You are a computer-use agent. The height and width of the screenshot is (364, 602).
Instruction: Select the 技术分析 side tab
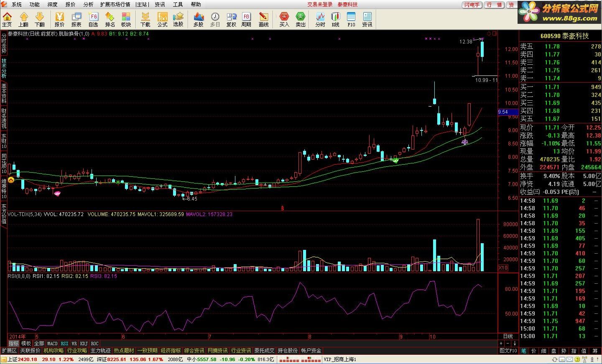pyautogui.click(x=4, y=68)
